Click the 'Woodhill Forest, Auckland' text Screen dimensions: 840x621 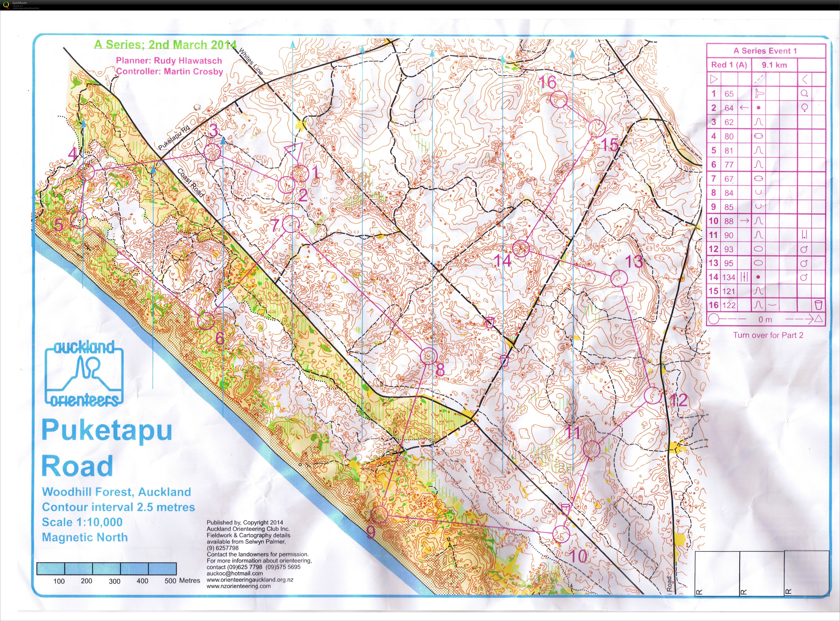[117, 492]
